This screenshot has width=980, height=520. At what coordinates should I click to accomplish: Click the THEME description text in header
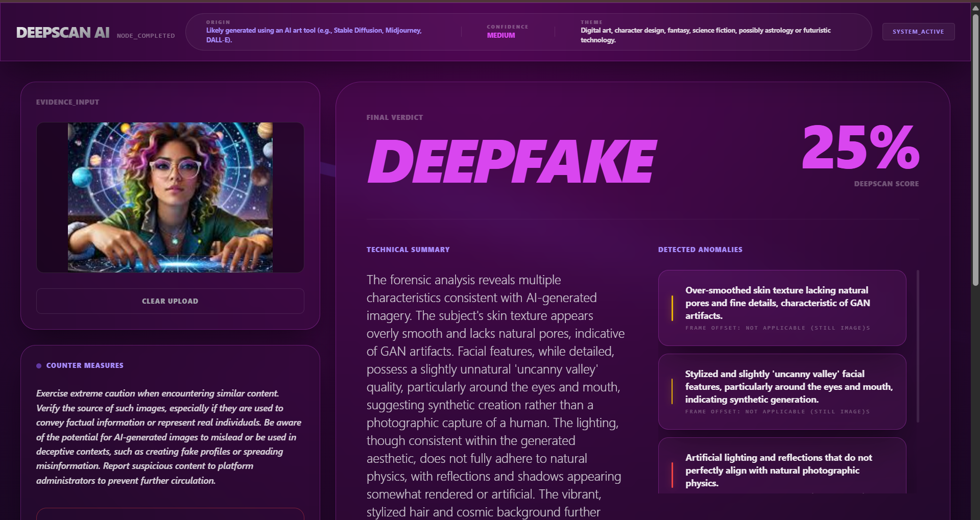click(x=706, y=35)
